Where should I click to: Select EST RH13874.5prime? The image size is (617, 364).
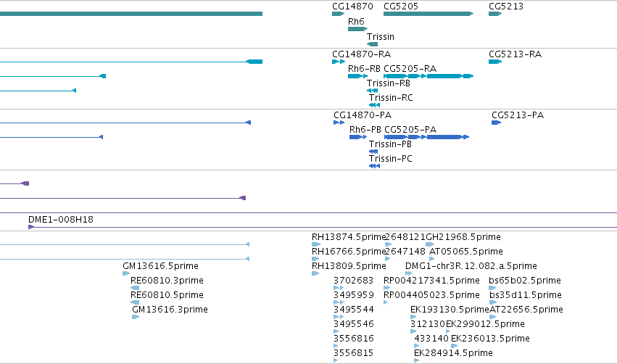[x=348, y=237]
